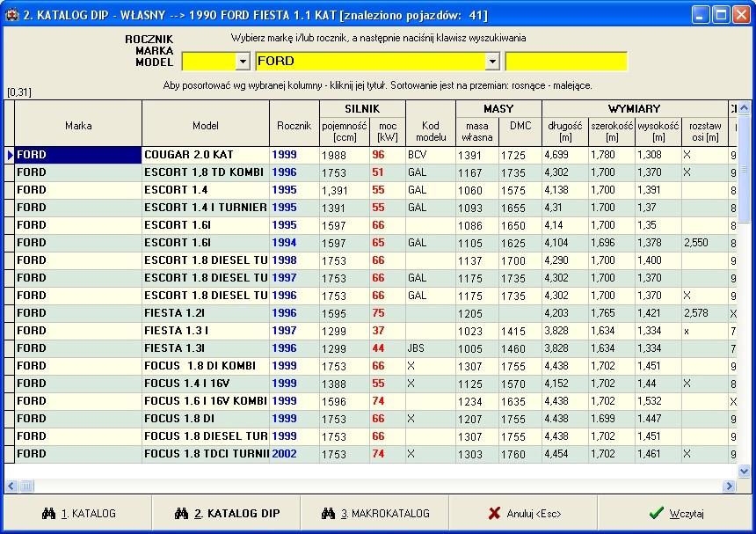Screen dimensions: 756x534
Task: Click the red X icon beside Anuluj
Action: 494,513
